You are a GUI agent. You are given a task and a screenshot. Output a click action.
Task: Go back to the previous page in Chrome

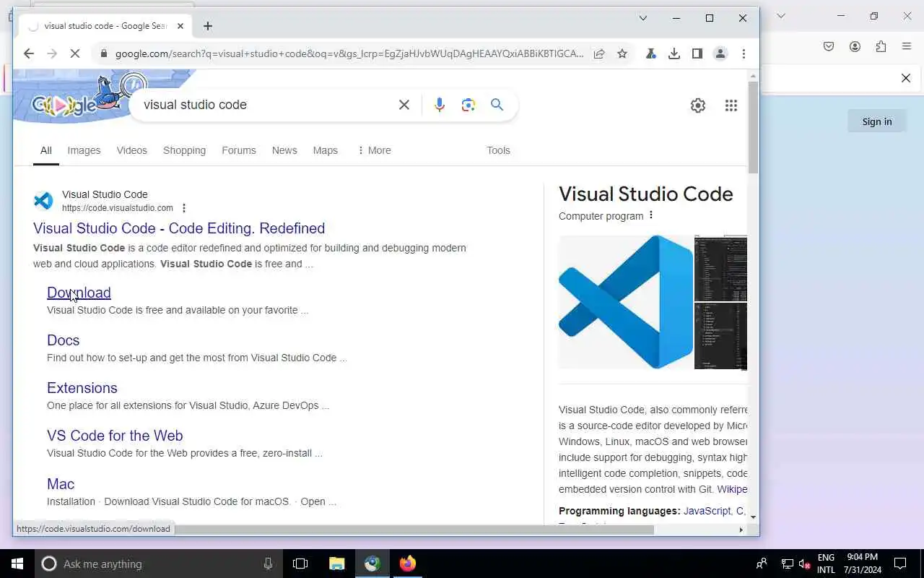click(x=29, y=53)
